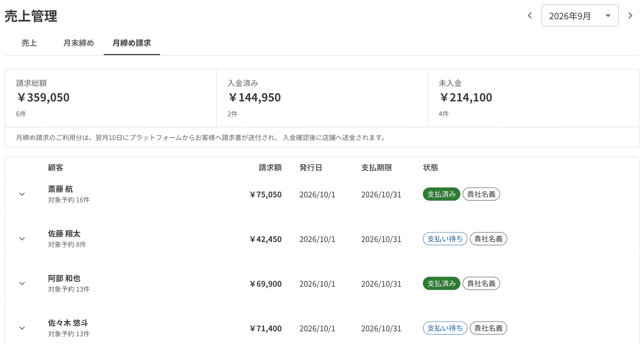Image resolution: width=644 pixels, height=344 pixels.
Task: Click the ¥42,450 invoice amount
Action: [266, 239]
